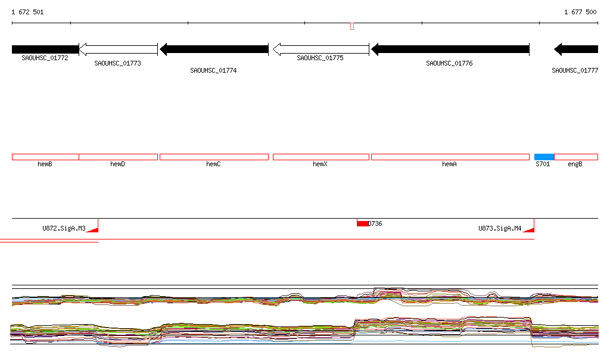The width and height of the screenshot is (610, 364).
Task: Click the 1 677 500 end coordinate label
Action: [580, 12]
